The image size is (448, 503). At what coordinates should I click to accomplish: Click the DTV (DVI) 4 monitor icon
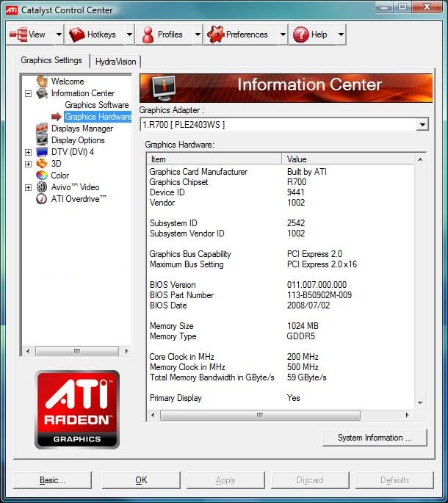42,152
